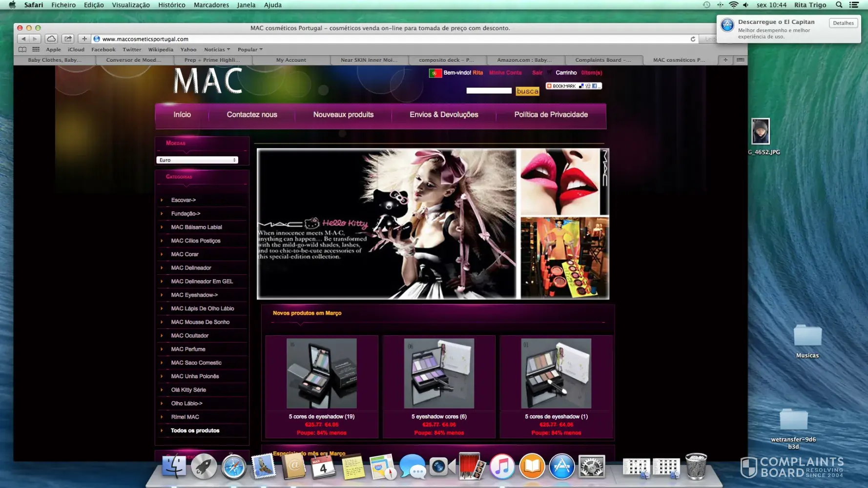Open the Spotlight search magnifier icon

click(839, 5)
